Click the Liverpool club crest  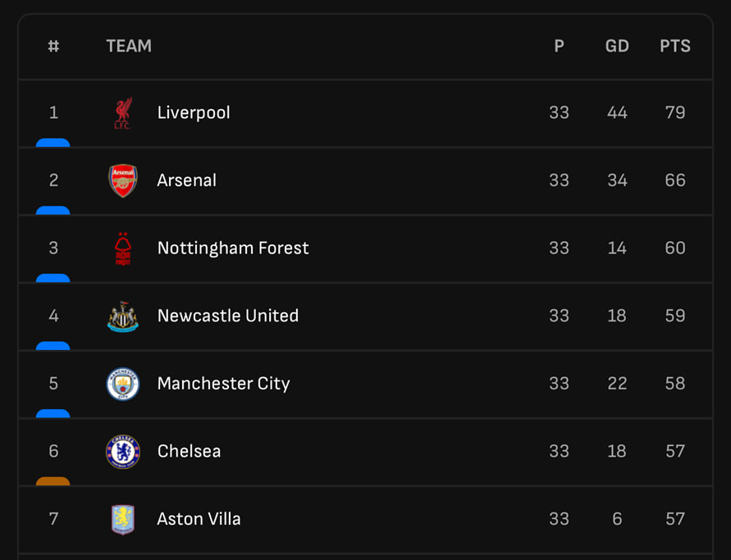[x=123, y=113]
